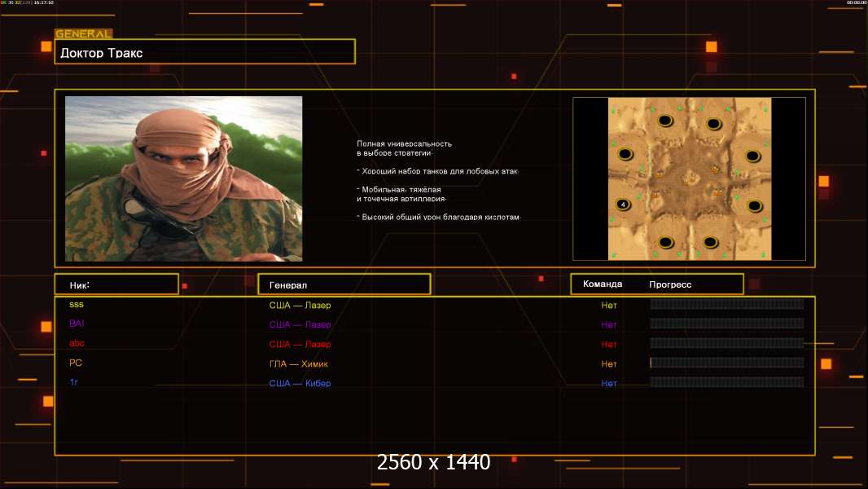868x489 pixels.
Task: Click the loading progress bar for player PC
Action: tap(726, 363)
